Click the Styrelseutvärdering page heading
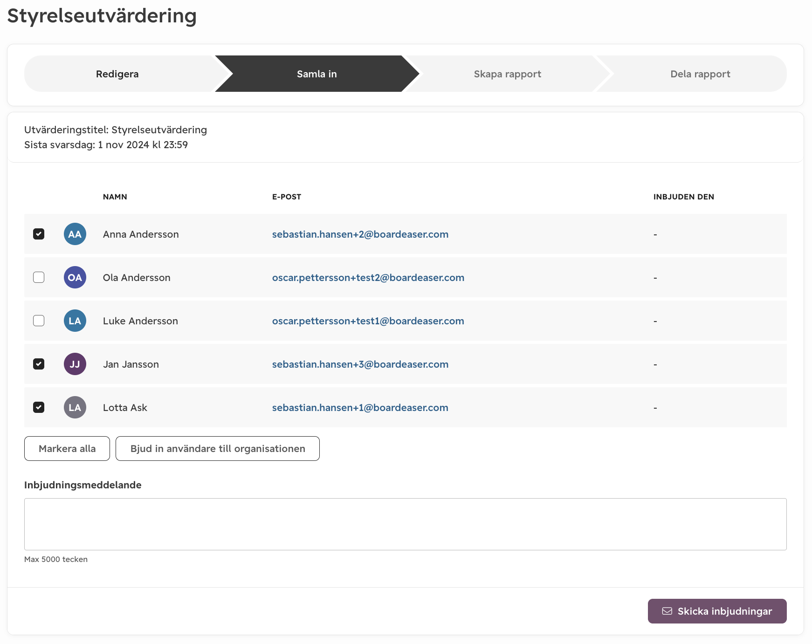812x644 pixels. [x=102, y=16]
